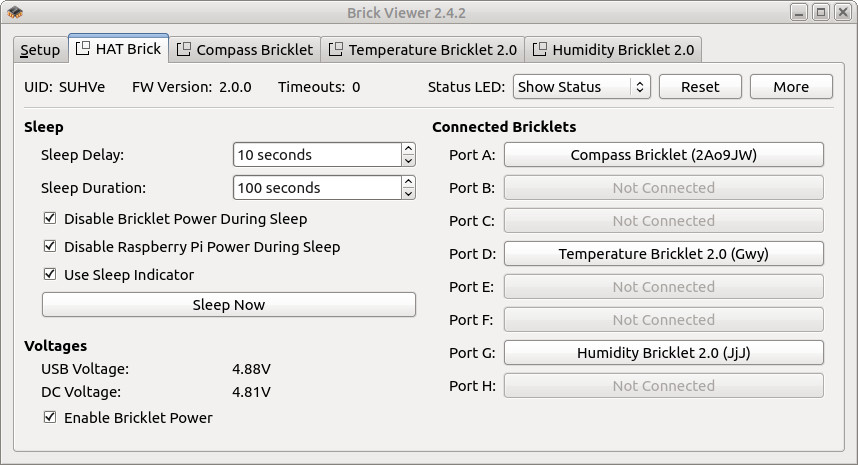Switch to the Setup tab
The width and height of the screenshot is (858, 465).
point(40,50)
